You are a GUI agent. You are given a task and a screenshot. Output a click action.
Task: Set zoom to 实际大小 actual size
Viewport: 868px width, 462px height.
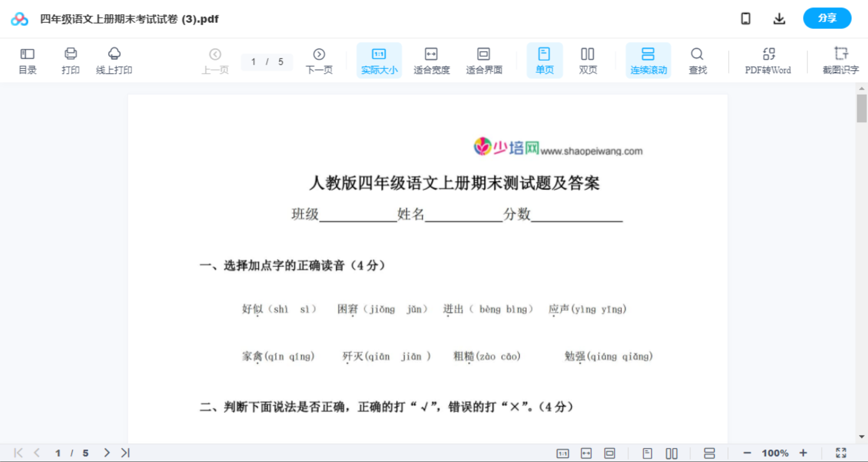coord(379,60)
